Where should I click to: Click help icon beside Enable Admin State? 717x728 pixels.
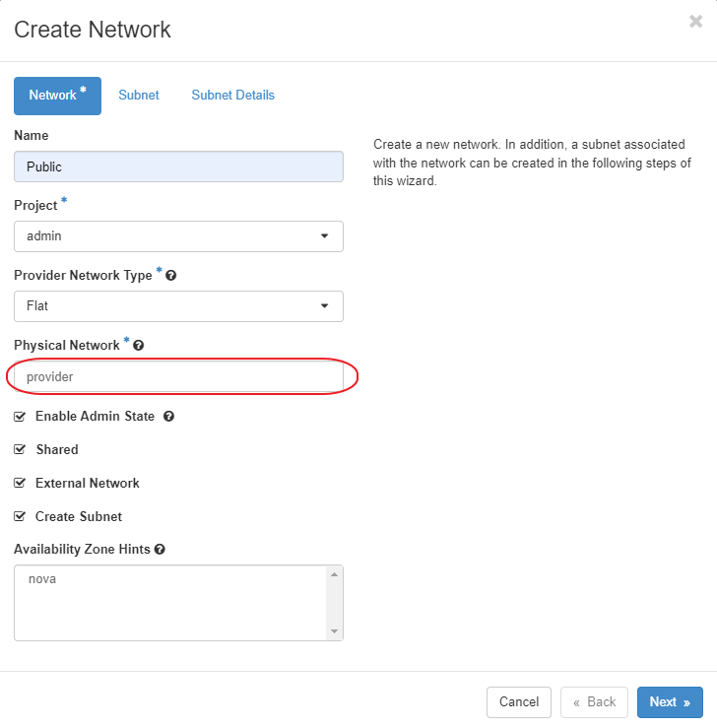point(168,417)
